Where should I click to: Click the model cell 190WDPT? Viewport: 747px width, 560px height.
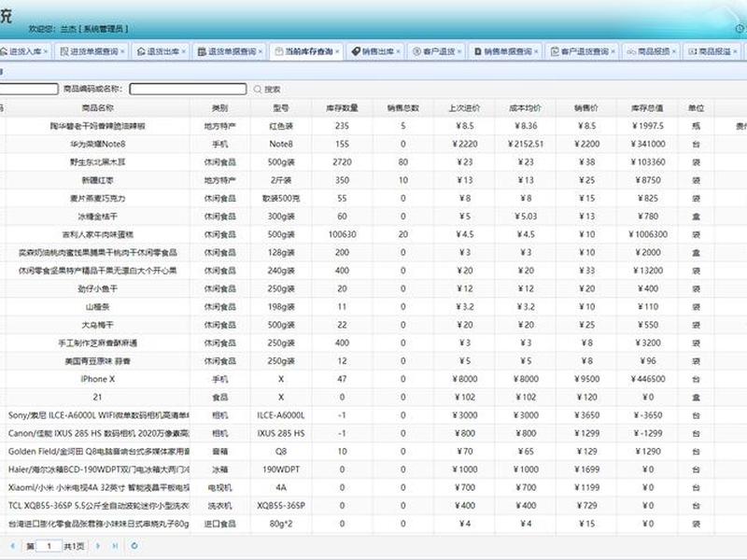281,469
